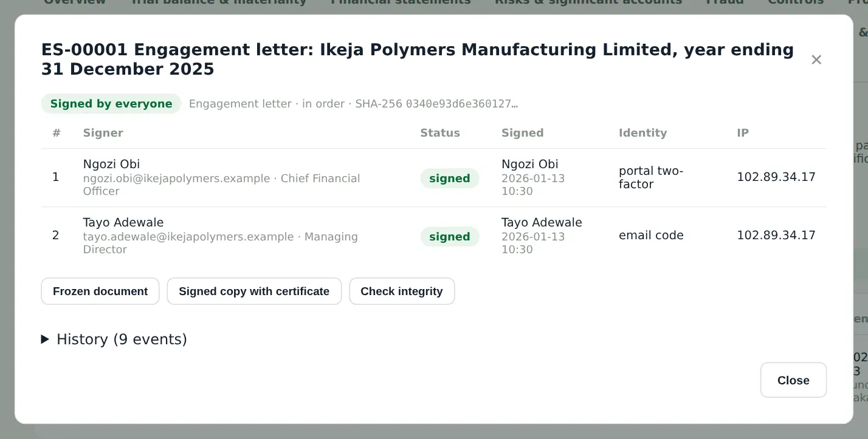Click the Signed by everyone badge
This screenshot has width=868, height=439.
[x=111, y=104]
